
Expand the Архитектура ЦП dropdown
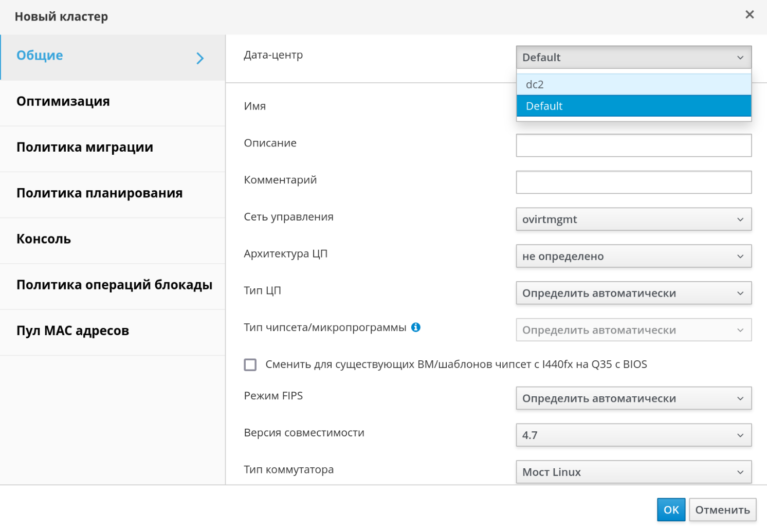pyautogui.click(x=633, y=256)
